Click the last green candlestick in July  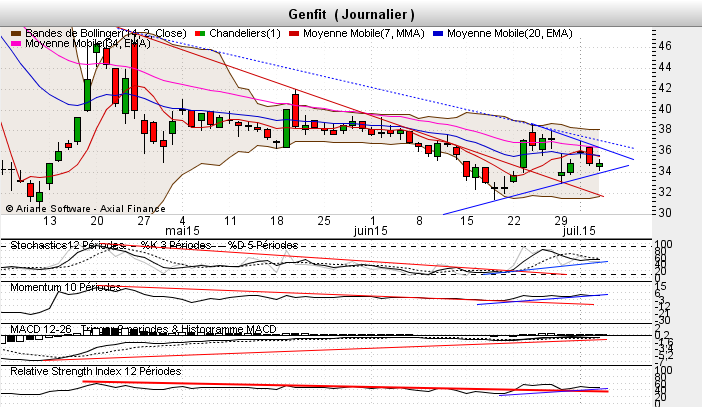pos(599,165)
